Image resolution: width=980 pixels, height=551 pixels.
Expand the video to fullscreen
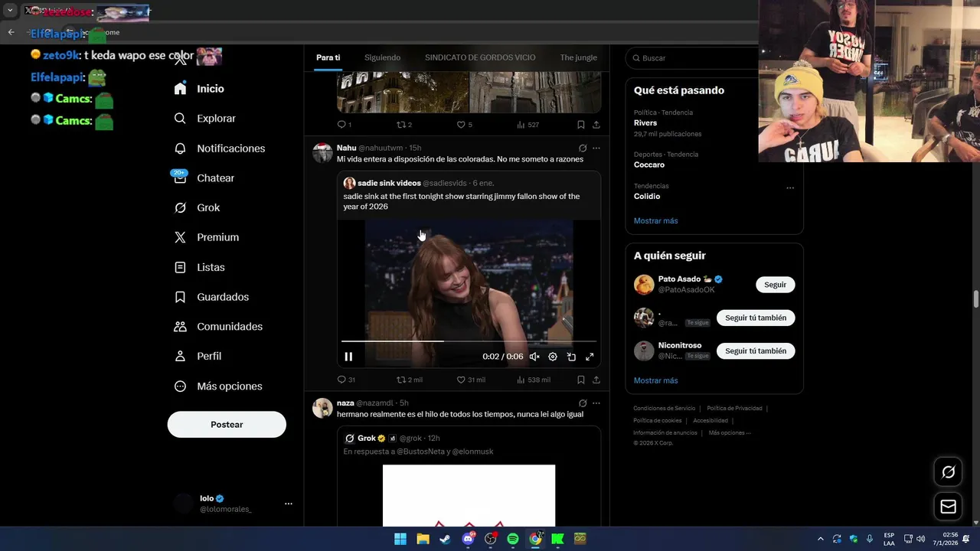pyautogui.click(x=590, y=357)
